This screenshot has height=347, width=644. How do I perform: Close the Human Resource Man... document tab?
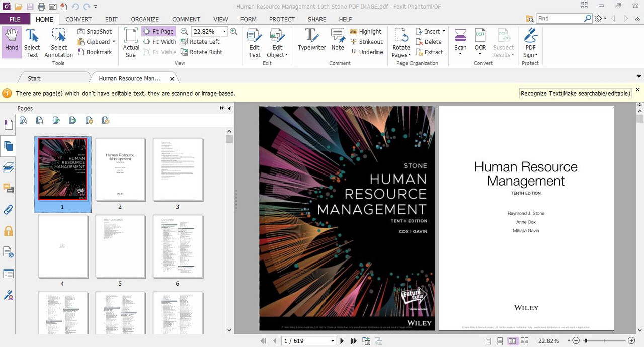point(172,79)
